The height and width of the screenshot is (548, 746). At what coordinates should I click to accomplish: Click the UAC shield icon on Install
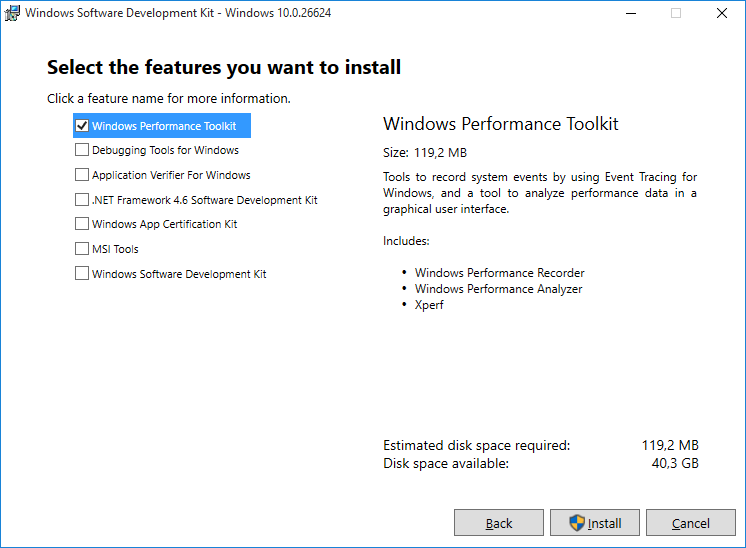click(577, 523)
